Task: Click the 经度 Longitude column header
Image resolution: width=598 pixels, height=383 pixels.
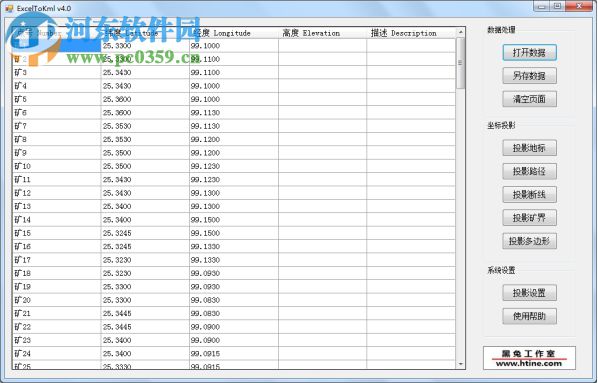Action: (x=234, y=33)
